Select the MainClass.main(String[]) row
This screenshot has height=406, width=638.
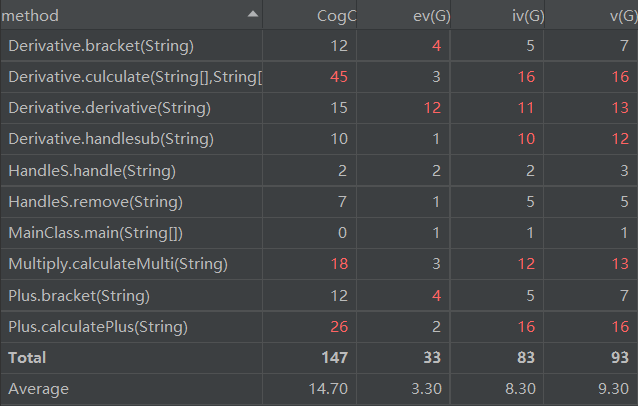(x=96, y=233)
